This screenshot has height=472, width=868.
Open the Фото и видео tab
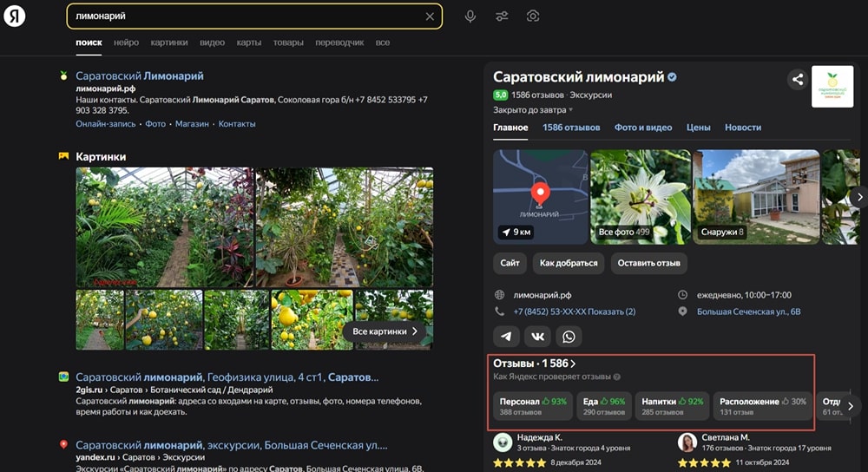point(642,128)
